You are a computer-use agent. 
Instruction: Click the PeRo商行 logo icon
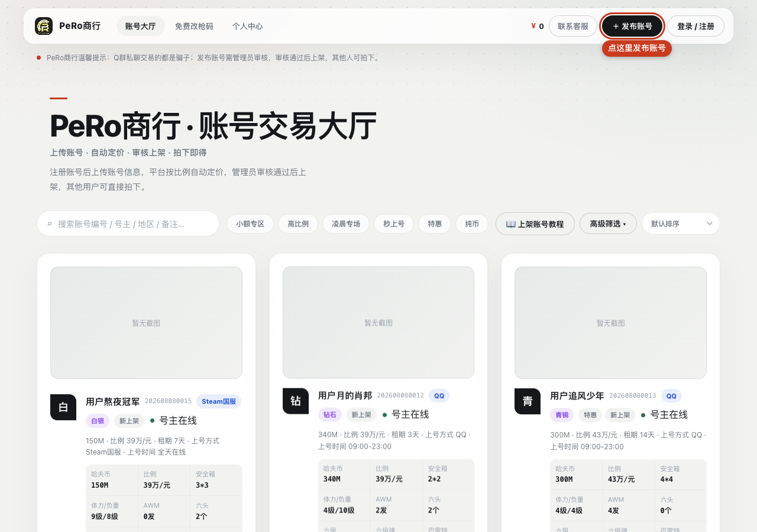(44, 26)
